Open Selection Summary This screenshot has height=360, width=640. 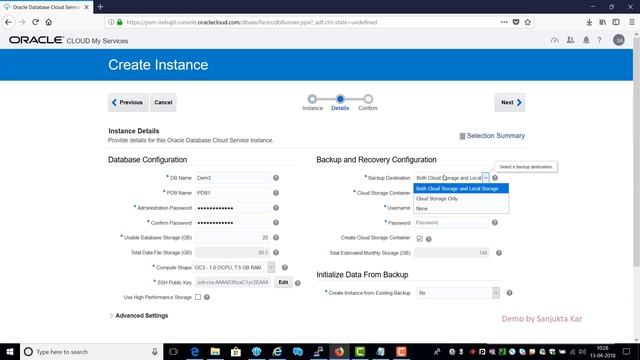click(x=492, y=136)
